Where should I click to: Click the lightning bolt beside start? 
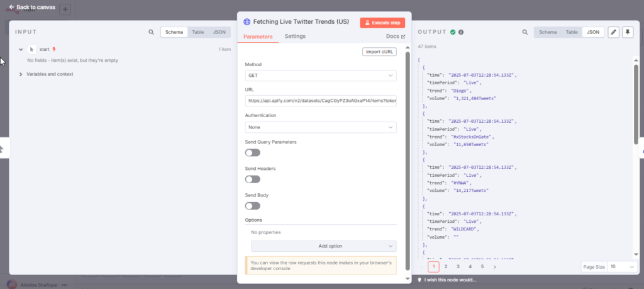54,49
